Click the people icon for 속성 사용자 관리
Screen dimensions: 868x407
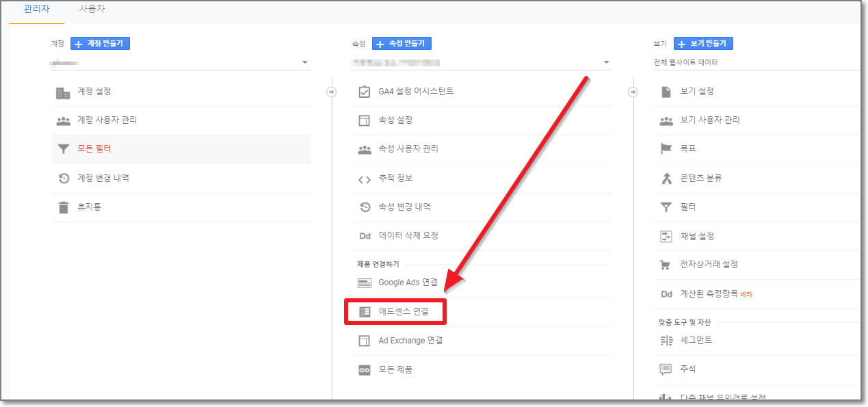pyautogui.click(x=365, y=150)
